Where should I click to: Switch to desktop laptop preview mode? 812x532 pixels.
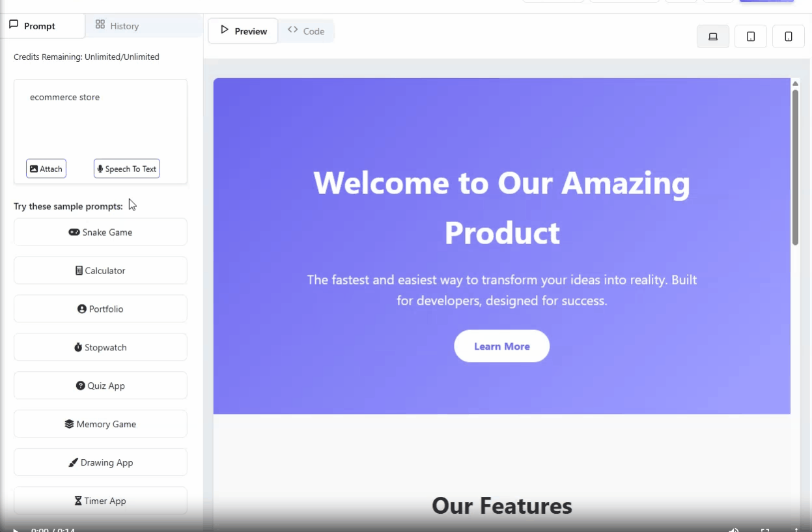713,36
